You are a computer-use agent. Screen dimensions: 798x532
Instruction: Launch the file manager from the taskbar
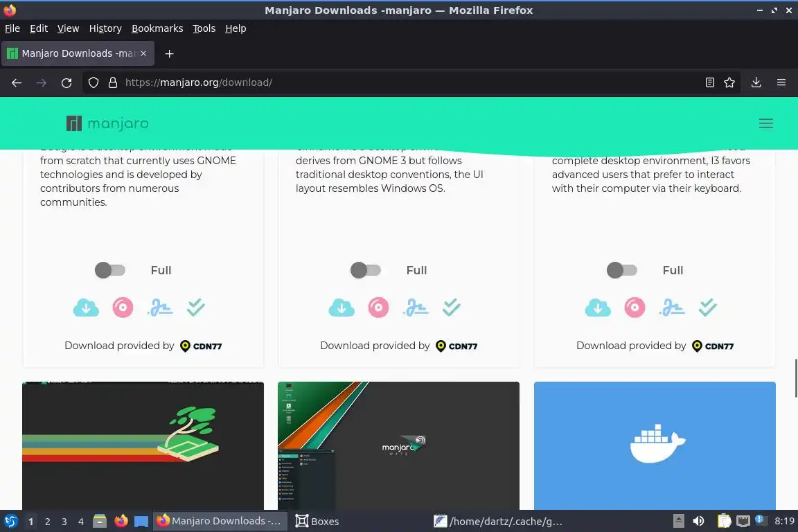[x=100, y=522]
